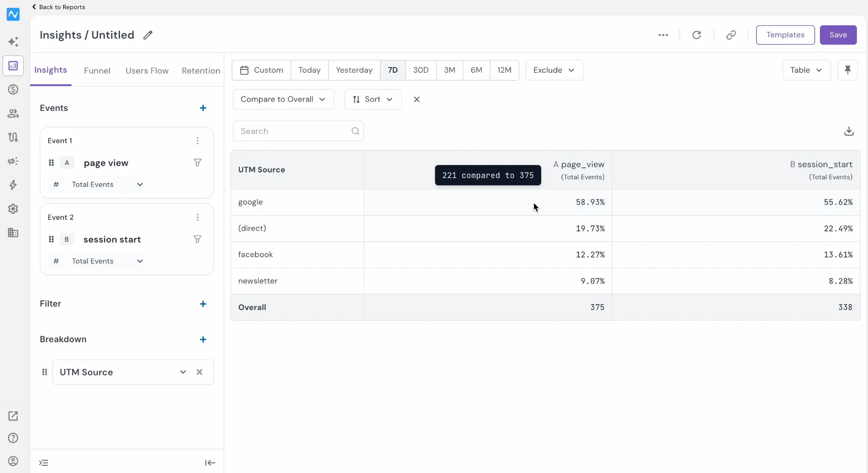Go Back to Reports
This screenshot has height=473, width=868.
[x=58, y=7]
